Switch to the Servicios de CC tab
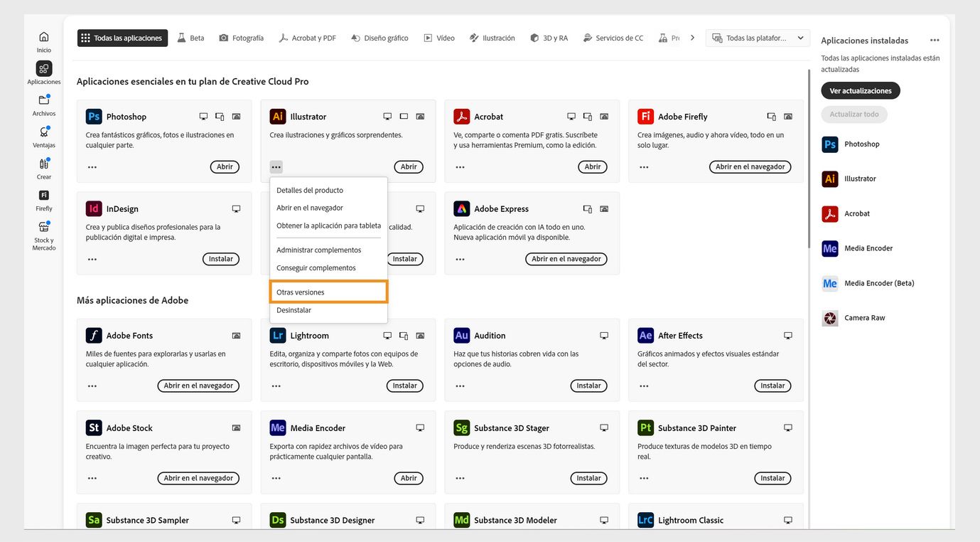 613,38
